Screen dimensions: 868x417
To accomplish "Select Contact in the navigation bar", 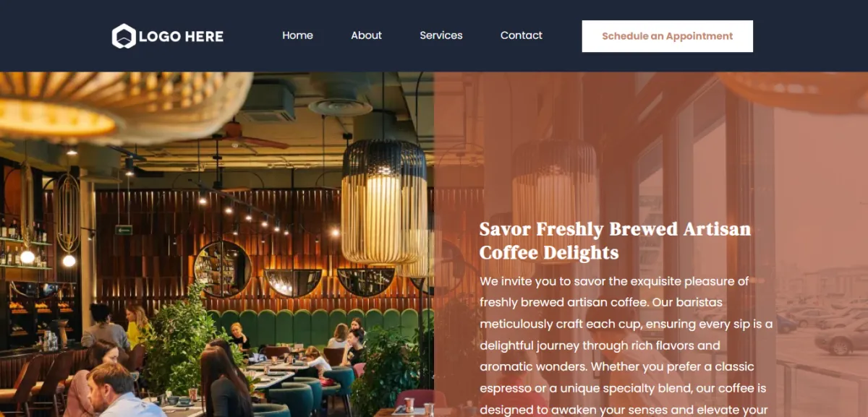I will (522, 35).
